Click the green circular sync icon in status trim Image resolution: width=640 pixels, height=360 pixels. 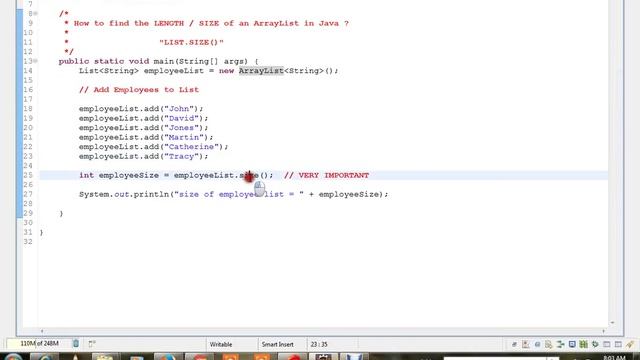(595, 344)
